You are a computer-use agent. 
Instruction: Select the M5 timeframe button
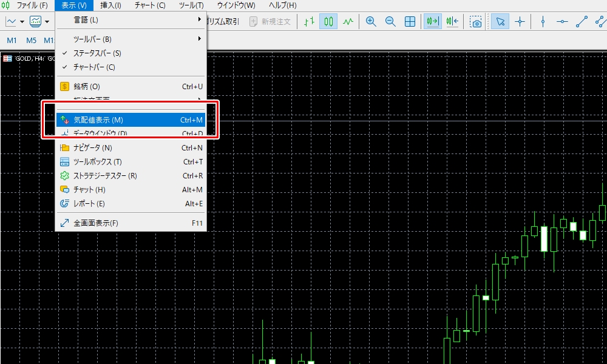point(32,41)
